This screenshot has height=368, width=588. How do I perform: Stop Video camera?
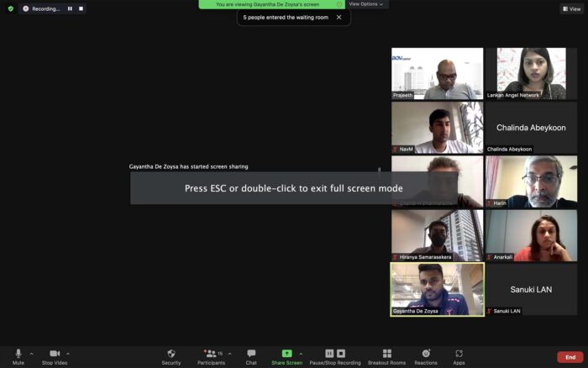[x=55, y=357]
